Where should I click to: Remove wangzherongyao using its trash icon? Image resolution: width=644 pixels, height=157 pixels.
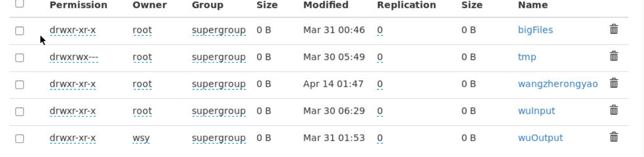coord(614,83)
